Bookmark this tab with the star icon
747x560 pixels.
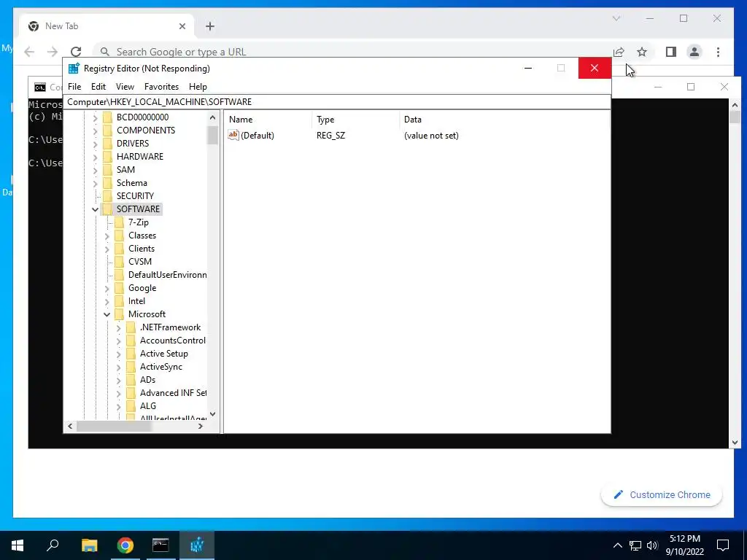click(642, 52)
